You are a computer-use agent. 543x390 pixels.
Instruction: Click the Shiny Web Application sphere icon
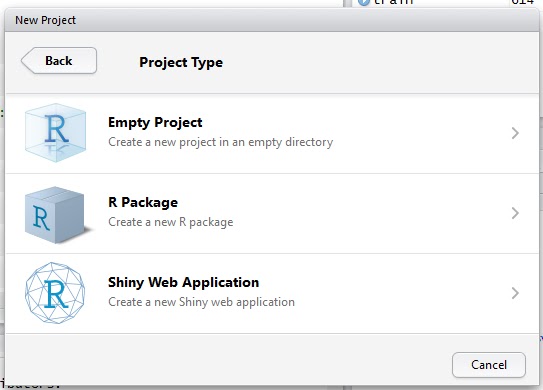[x=55, y=293]
